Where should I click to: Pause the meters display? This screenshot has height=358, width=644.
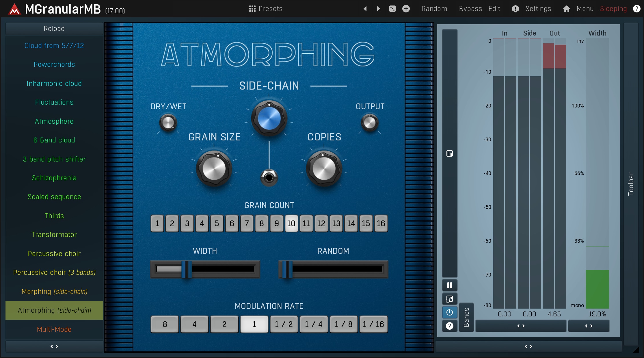click(x=449, y=285)
